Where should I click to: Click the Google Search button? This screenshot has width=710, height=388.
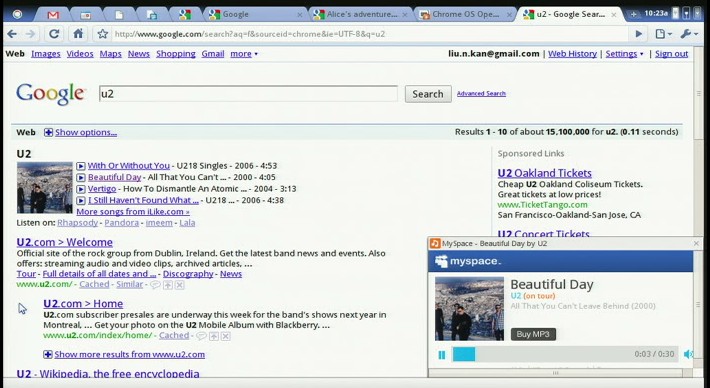click(428, 94)
